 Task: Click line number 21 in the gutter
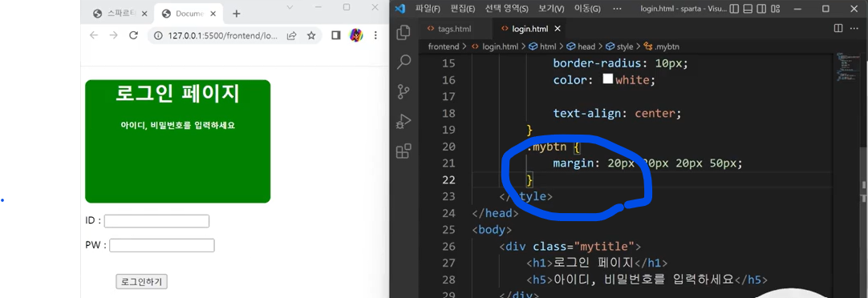pyautogui.click(x=449, y=163)
